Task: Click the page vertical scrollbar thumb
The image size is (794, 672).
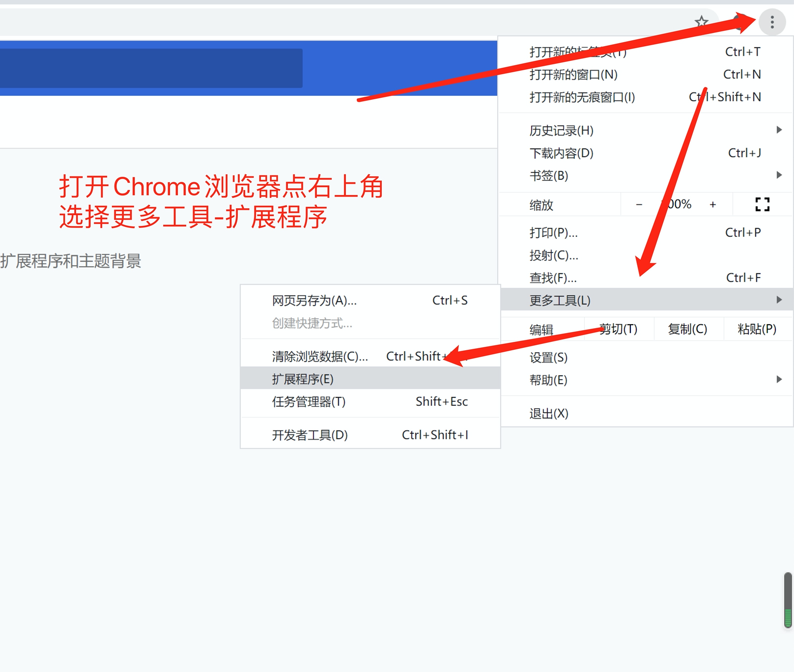Action: 788,600
